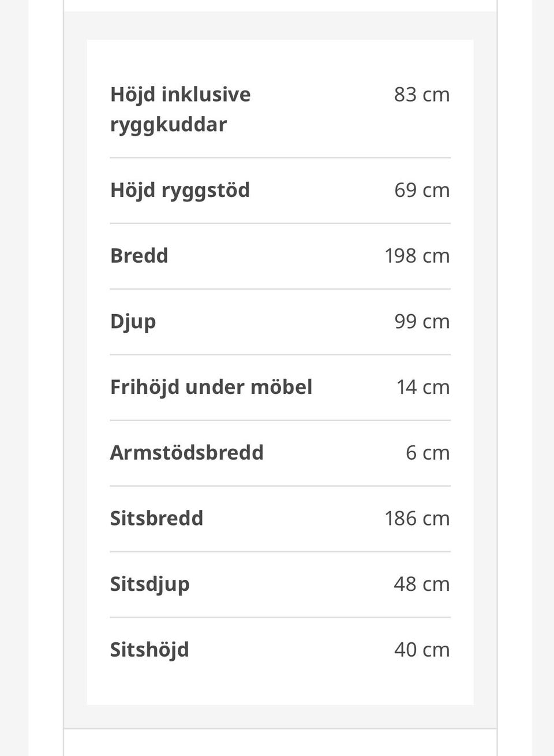This screenshot has width=554, height=756.
Task: Select the 'Sitsbredd' row label
Action: click(157, 518)
